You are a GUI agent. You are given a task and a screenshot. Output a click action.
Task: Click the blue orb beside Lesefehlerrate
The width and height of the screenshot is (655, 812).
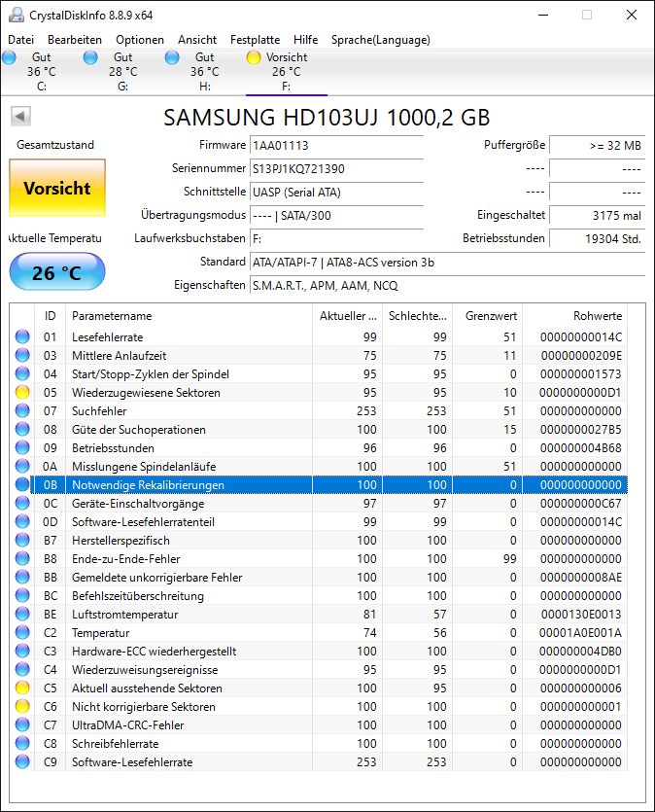click(22, 336)
